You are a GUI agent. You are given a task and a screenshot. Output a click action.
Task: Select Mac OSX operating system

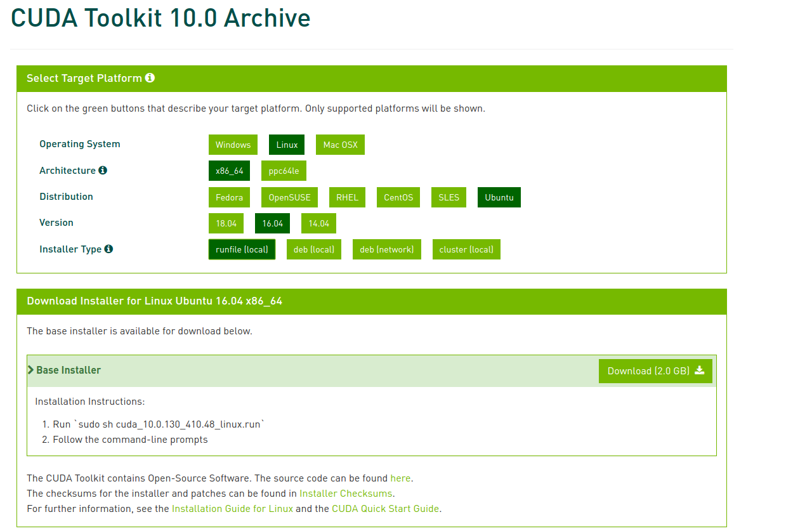click(340, 145)
